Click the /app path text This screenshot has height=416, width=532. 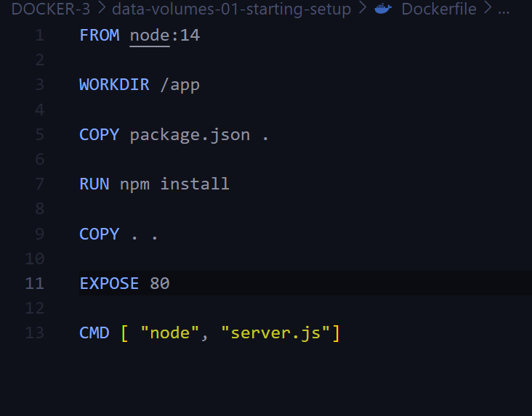(180, 86)
